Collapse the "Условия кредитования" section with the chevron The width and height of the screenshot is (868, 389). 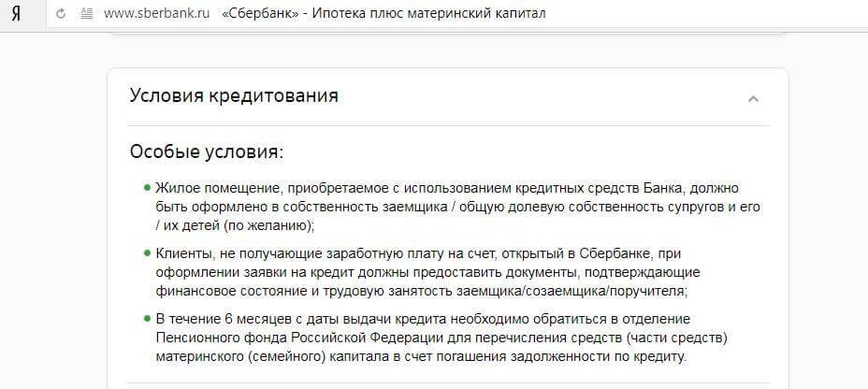[753, 99]
